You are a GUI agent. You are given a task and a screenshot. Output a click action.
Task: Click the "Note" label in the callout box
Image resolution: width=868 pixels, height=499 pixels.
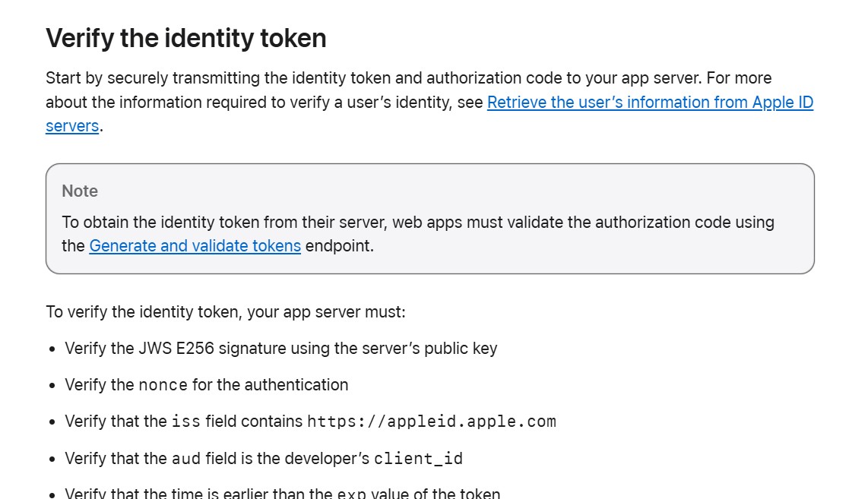[80, 191]
